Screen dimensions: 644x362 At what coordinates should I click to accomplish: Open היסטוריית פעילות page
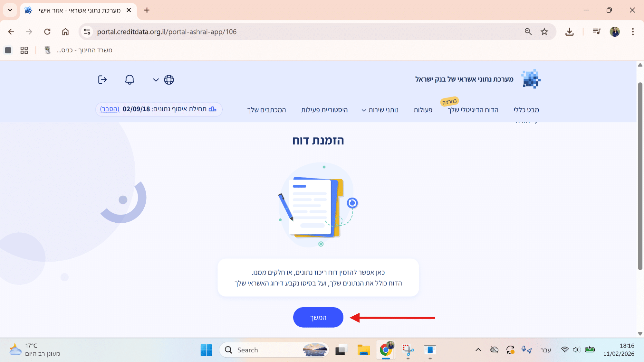(324, 110)
